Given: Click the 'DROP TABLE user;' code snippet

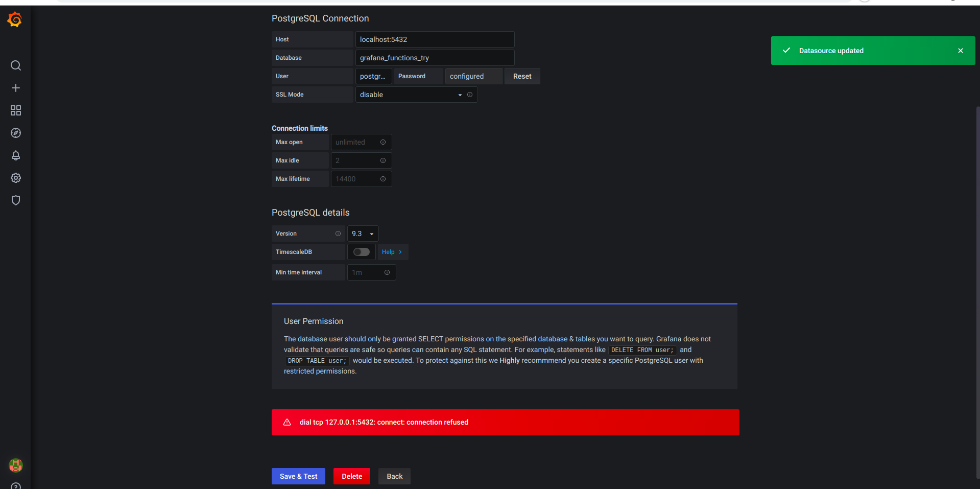Looking at the screenshot, I should pyautogui.click(x=317, y=361).
